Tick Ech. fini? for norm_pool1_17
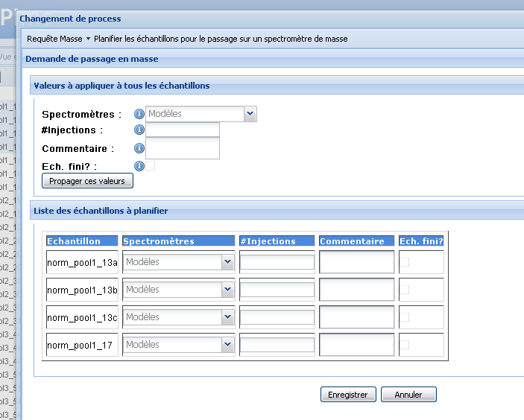524x420 pixels. 405,345
